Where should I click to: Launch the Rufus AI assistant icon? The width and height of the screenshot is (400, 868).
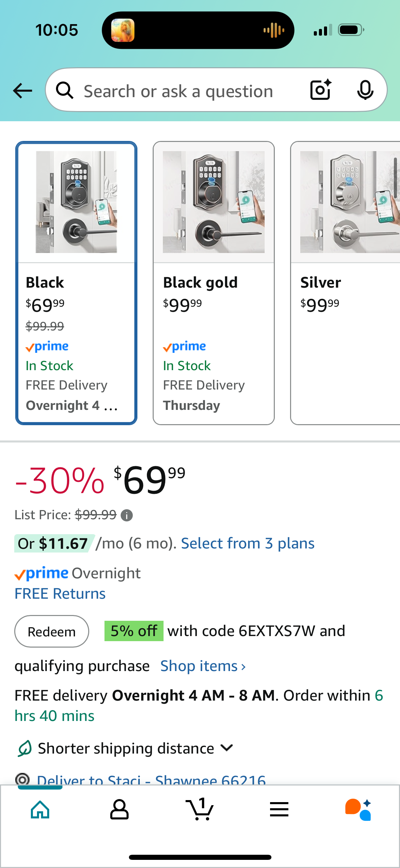(x=358, y=810)
